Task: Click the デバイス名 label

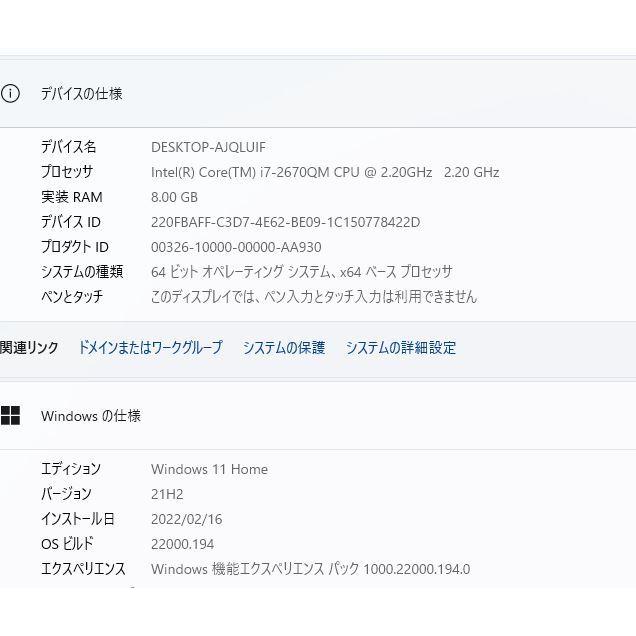Action: click(x=69, y=147)
